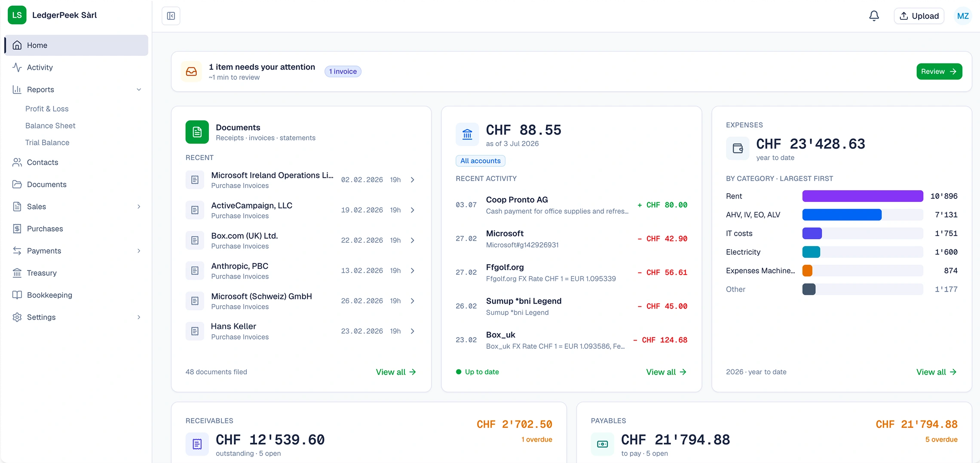The image size is (980, 463).
Task: Open Ffgolf.org transaction row
Action: 571,272
